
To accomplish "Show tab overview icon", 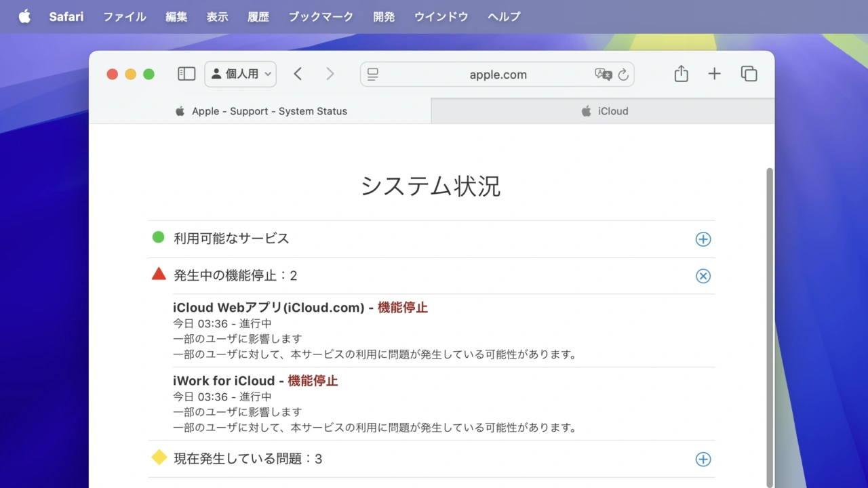I will (749, 74).
